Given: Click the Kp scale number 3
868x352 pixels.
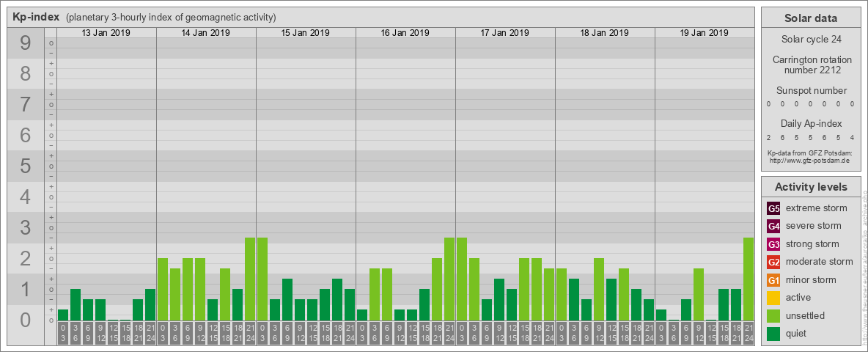Looking at the screenshot, I should (x=25, y=227).
